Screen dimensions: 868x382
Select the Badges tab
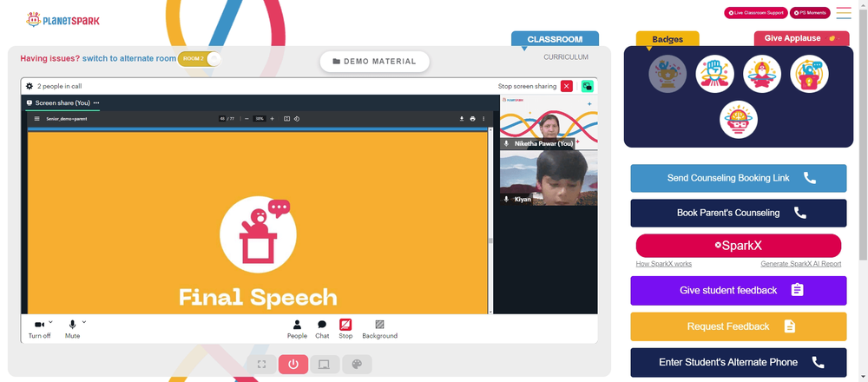pos(667,39)
